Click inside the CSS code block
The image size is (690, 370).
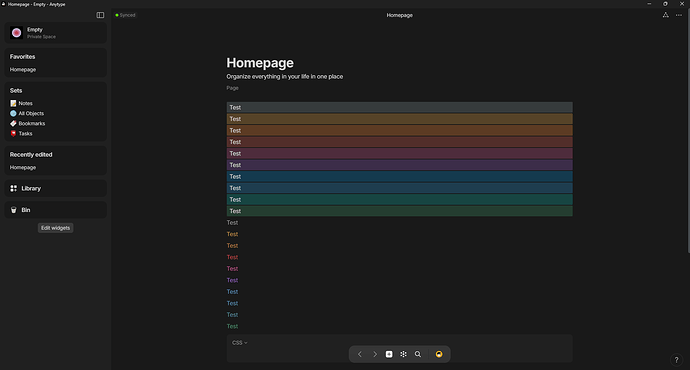click(400, 348)
